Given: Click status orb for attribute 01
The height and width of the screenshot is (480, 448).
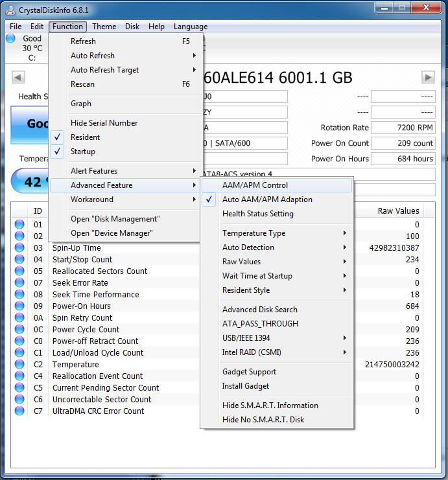Looking at the screenshot, I should (19, 224).
